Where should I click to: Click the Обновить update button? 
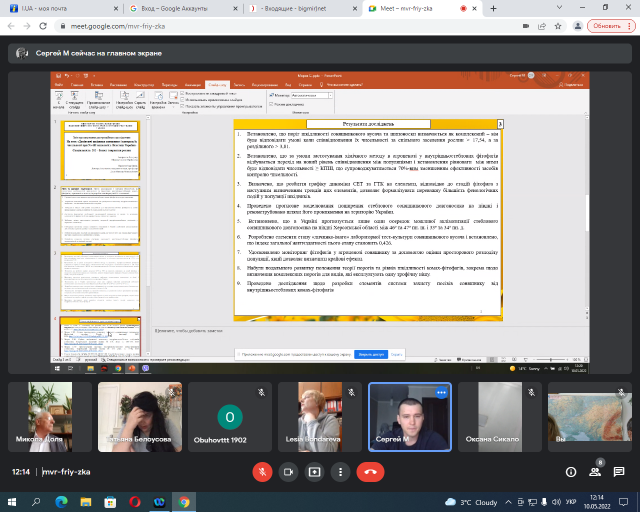611,26
